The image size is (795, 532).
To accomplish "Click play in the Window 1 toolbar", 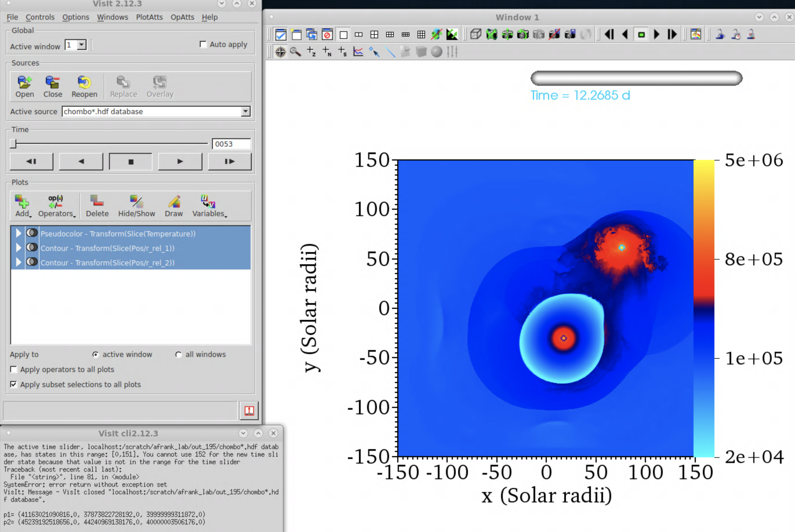I will click(x=656, y=34).
